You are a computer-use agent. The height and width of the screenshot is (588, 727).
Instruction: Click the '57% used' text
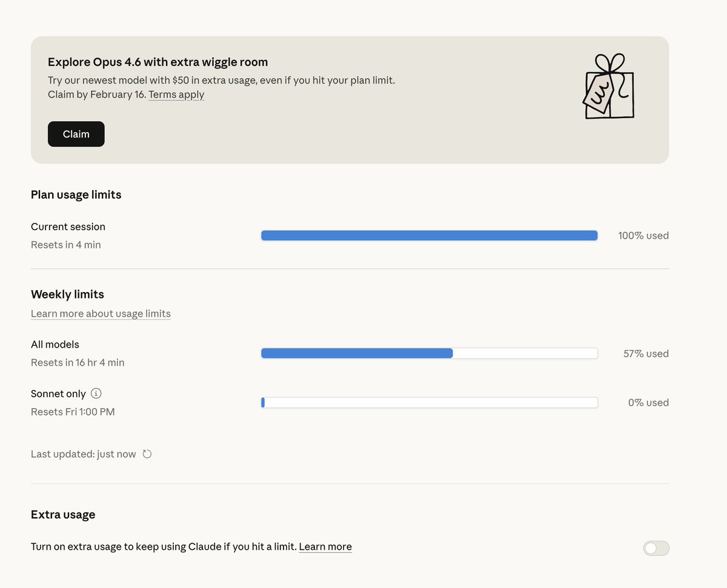point(646,354)
